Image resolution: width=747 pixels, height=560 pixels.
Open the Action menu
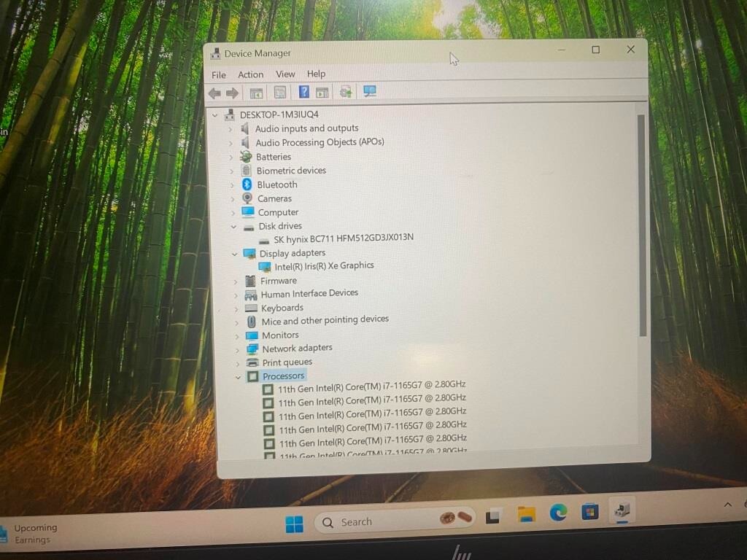coord(251,75)
